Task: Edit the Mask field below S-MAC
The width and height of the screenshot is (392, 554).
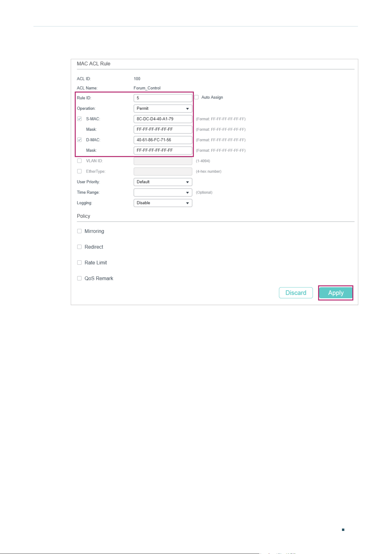Action: pos(163,129)
